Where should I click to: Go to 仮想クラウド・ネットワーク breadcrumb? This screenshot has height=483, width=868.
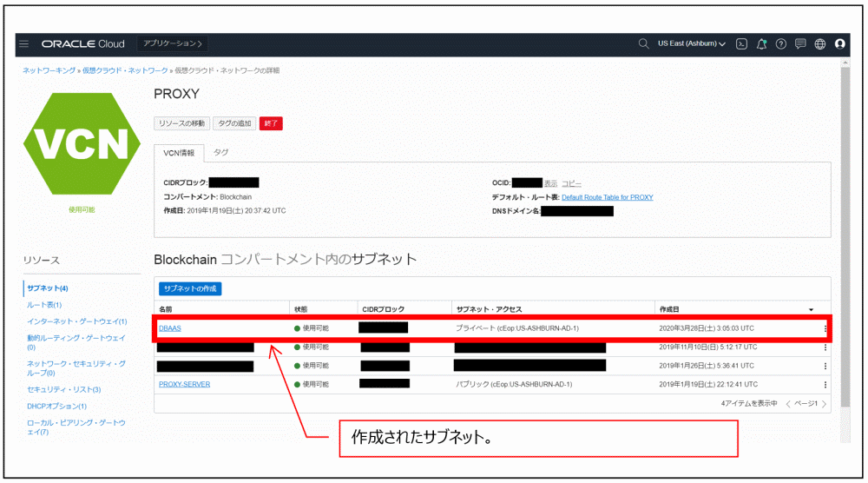point(125,71)
